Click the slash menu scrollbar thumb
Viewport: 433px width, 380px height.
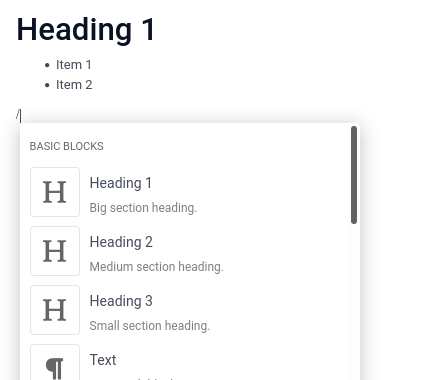pyautogui.click(x=354, y=175)
